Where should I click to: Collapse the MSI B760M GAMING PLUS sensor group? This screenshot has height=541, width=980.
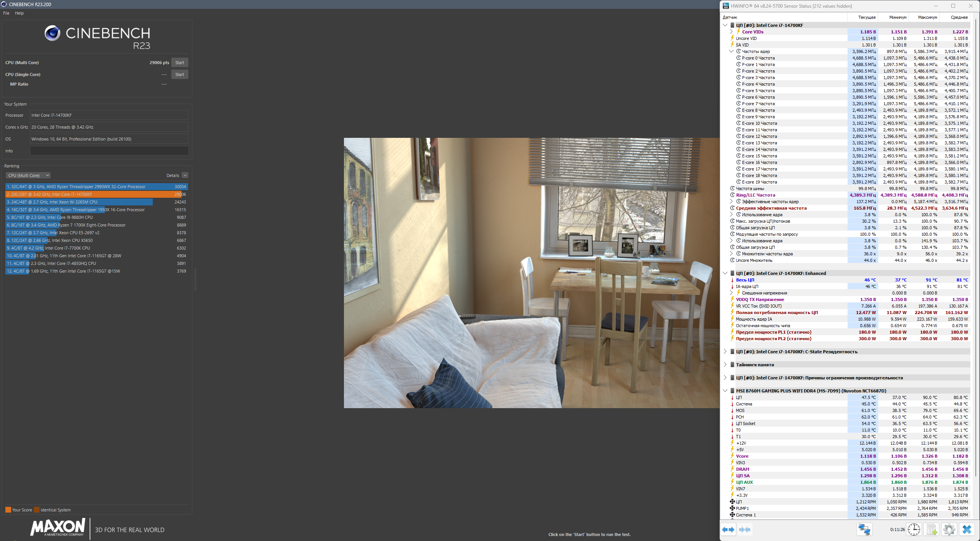tap(725, 391)
